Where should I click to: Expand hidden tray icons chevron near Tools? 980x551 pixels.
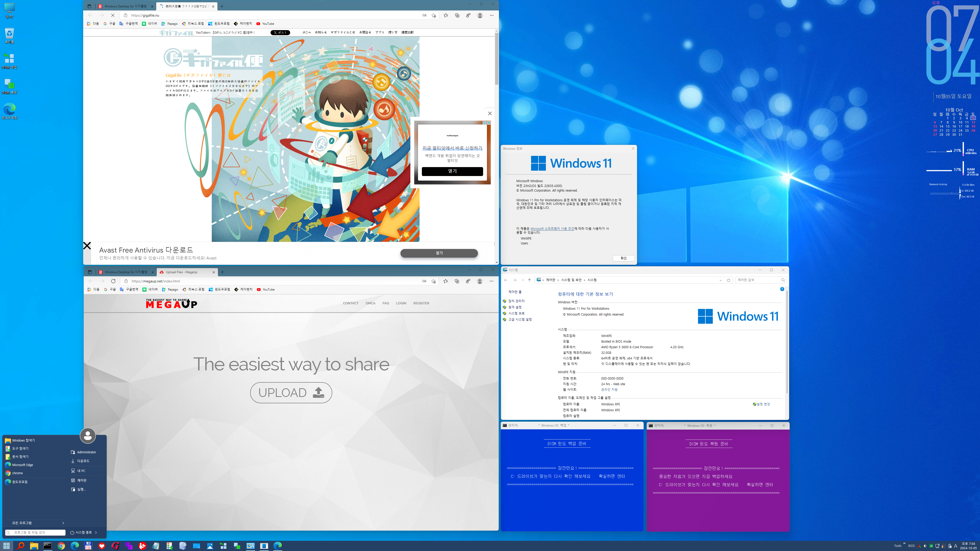coord(904,543)
